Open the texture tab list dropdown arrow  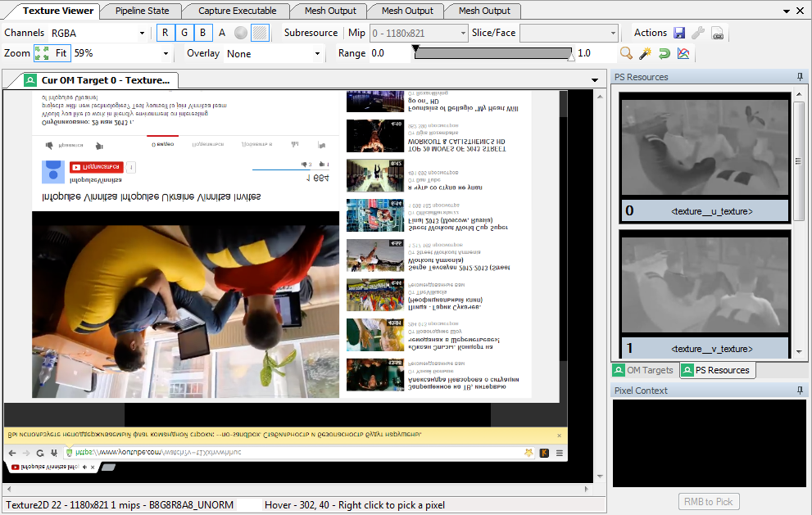595,80
